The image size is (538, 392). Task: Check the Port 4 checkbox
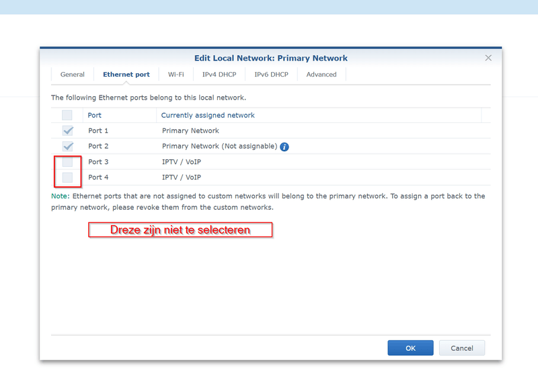click(x=68, y=178)
